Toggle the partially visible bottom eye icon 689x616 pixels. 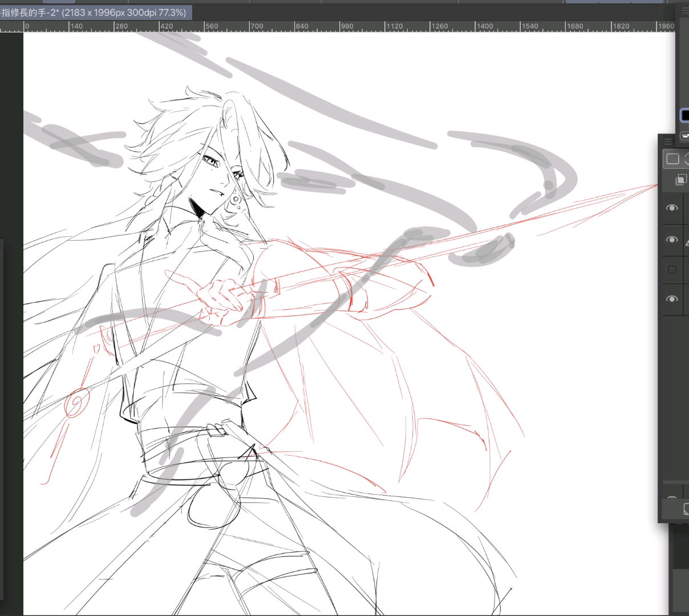click(x=672, y=498)
